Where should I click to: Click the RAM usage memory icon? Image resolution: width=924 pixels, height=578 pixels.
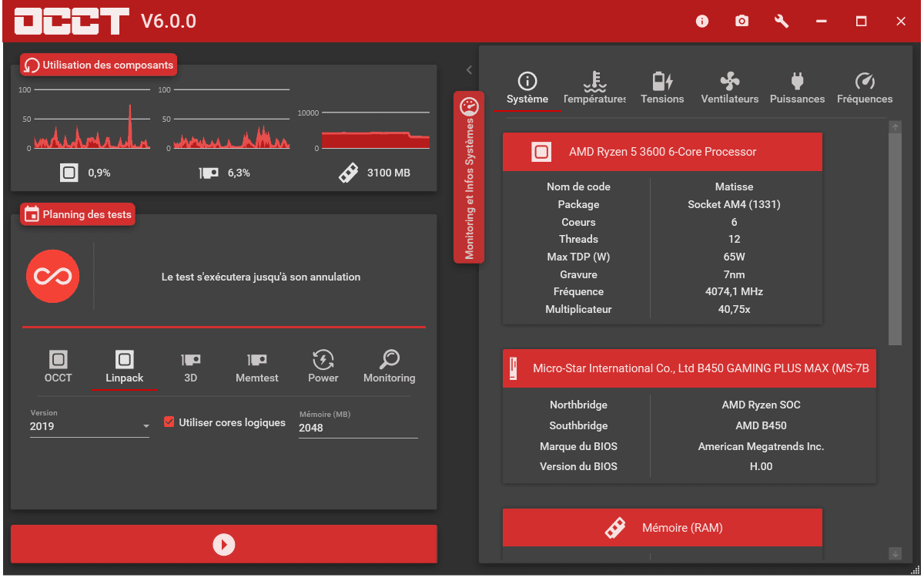349,173
